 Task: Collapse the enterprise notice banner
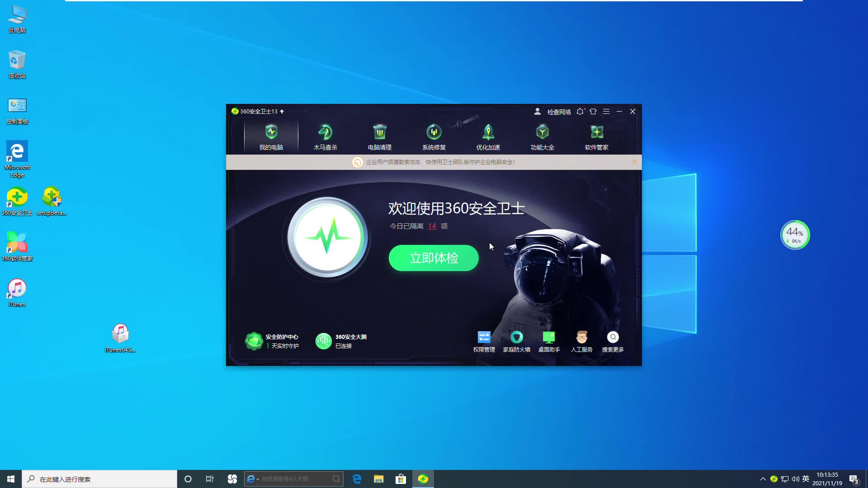634,162
